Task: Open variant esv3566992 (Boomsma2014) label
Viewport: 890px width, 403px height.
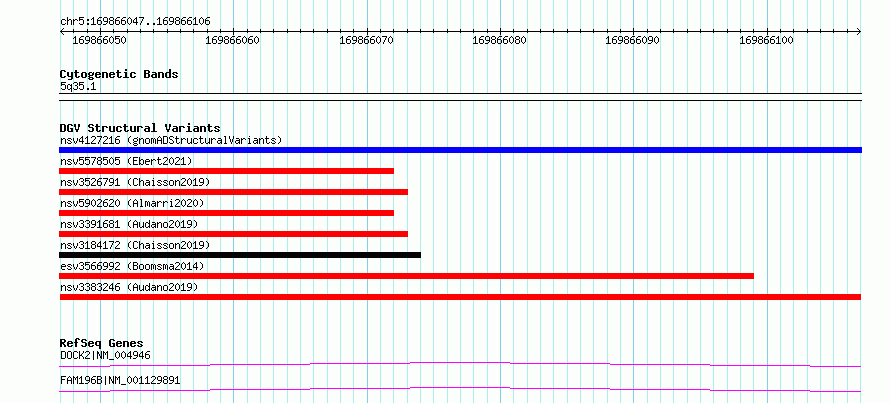Action: tap(132, 266)
